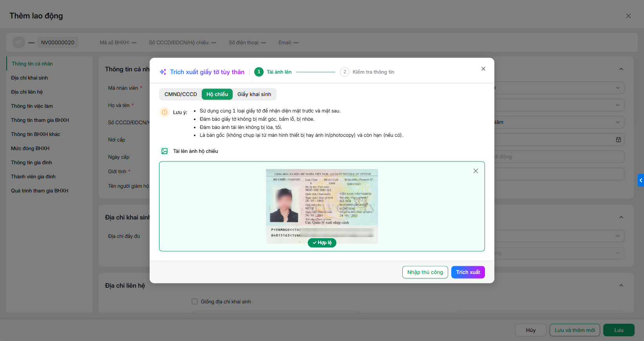Click the Địa chỉ đầy đủ field label
Screen dimensions: 644x341
(x=124, y=236)
